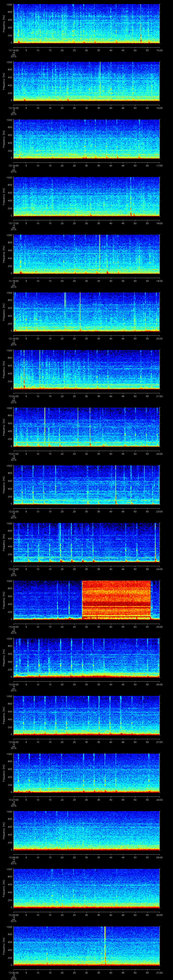Screen dimensions: 173x980
Task: Click the 15:00 end time label
Action: click(x=159, y=50)
